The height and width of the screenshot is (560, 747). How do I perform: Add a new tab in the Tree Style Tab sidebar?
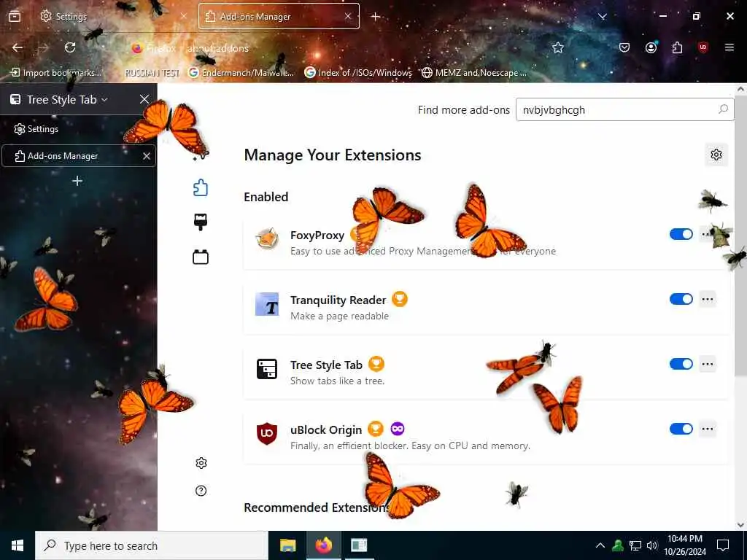(77, 181)
